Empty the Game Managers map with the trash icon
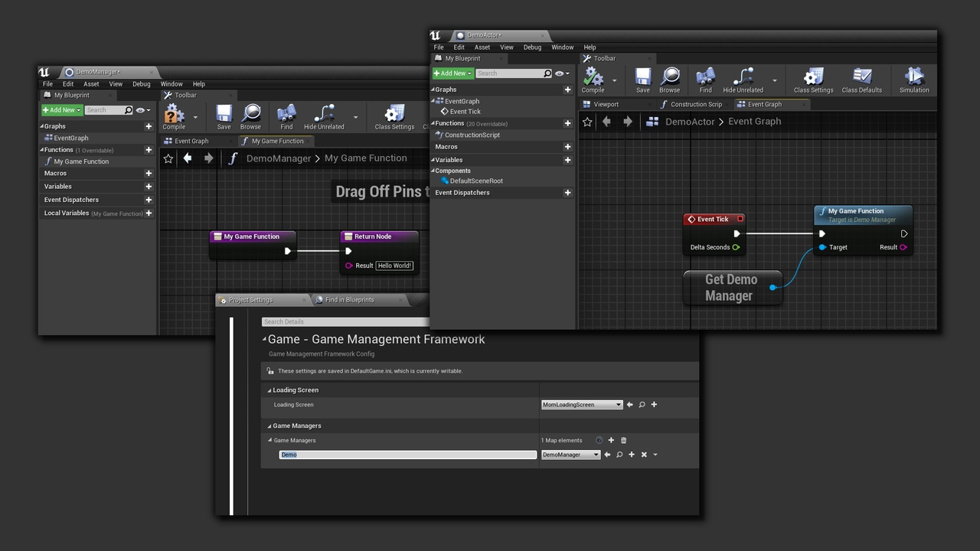 (x=623, y=440)
